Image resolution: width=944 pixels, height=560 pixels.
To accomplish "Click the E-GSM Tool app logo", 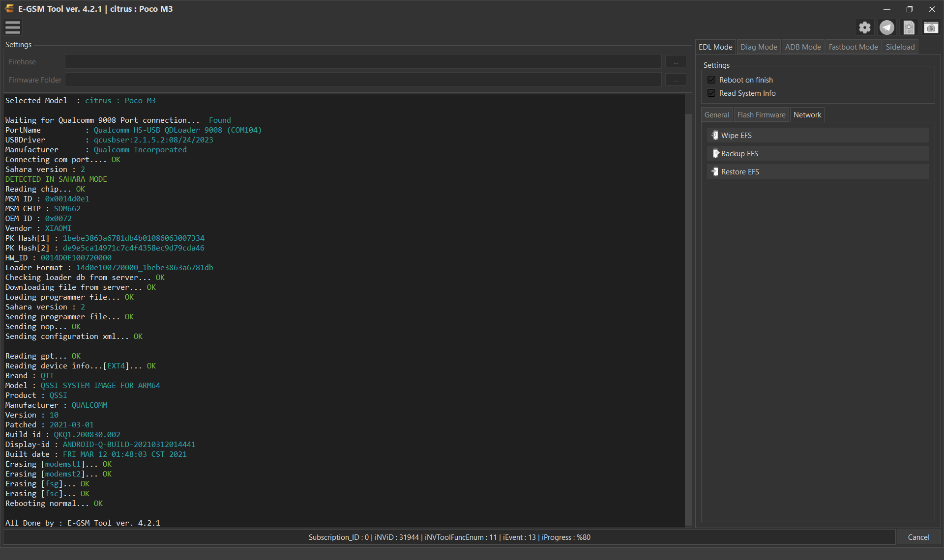I will coord(9,8).
